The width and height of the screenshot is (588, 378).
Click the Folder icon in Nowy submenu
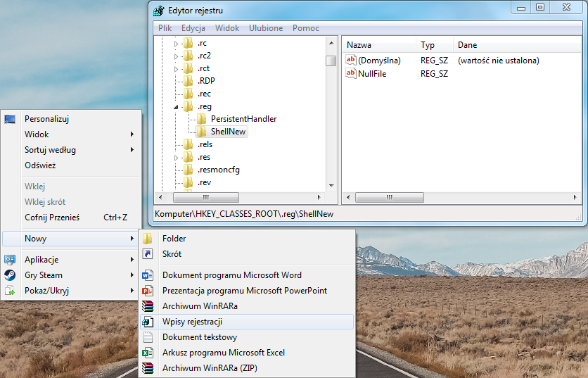[x=148, y=239]
